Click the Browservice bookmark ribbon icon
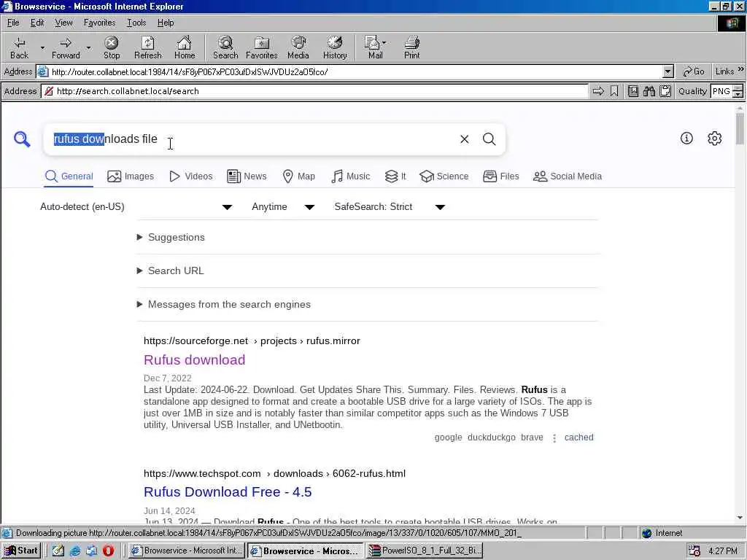 point(614,91)
